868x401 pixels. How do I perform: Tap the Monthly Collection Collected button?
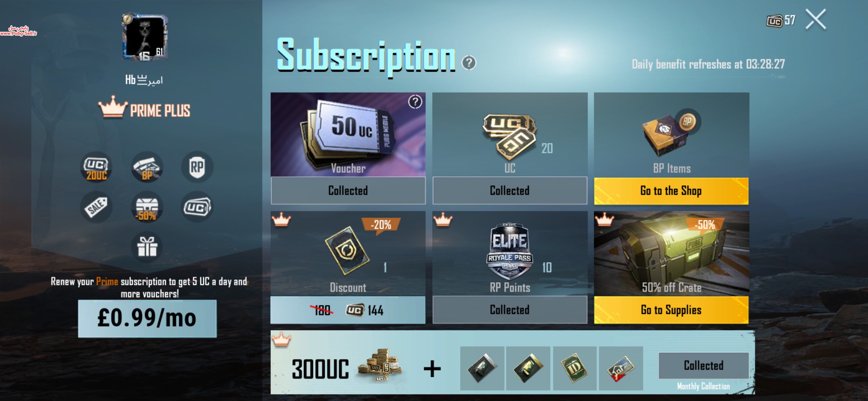tap(704, 365)
